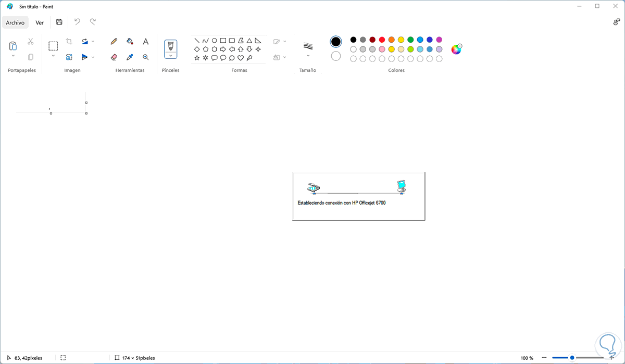The image size is (625, 364).
Task: Select the rectangular selection tool
Action: click(x=53, y=45)
